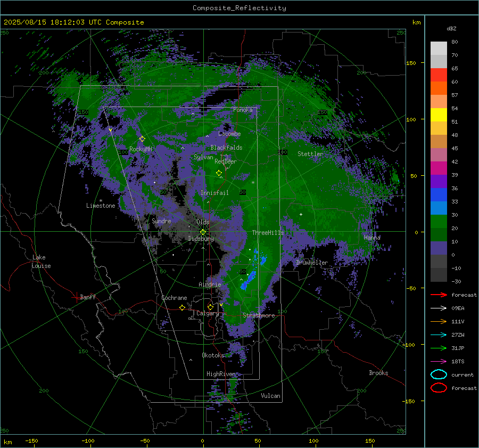The image size is (479, 448).
Task: Click the deep orange swatch below 60
Action: pos(439,88)
